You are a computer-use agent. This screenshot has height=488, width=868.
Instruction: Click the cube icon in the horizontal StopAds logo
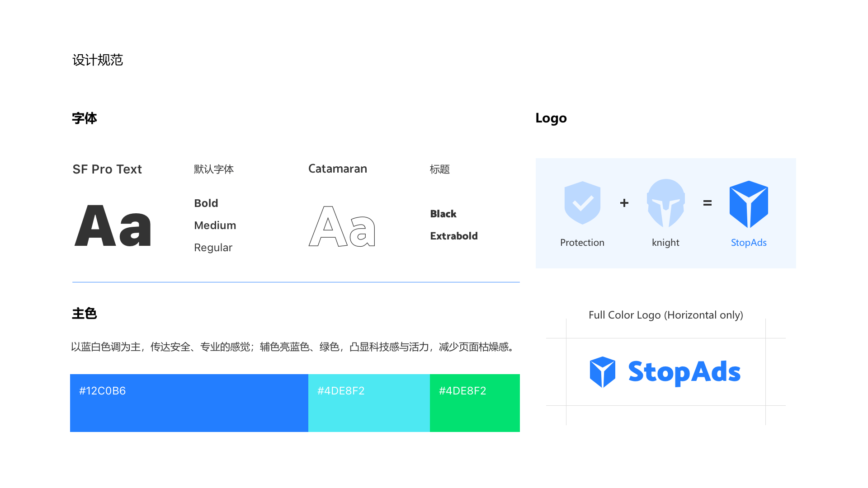point(603,371)
